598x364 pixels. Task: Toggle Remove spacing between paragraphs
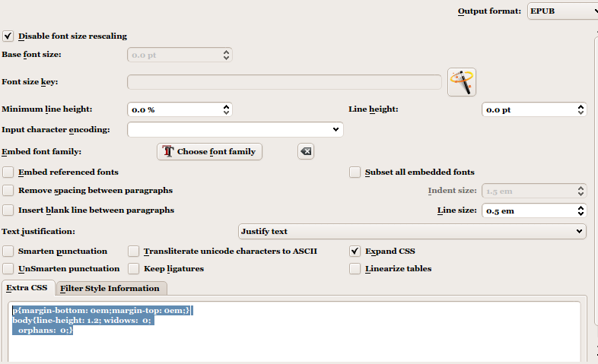coord(8,190)
